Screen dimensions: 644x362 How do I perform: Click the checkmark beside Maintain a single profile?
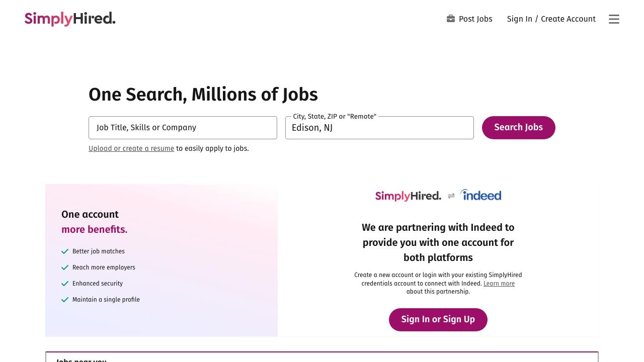(65, 300)
